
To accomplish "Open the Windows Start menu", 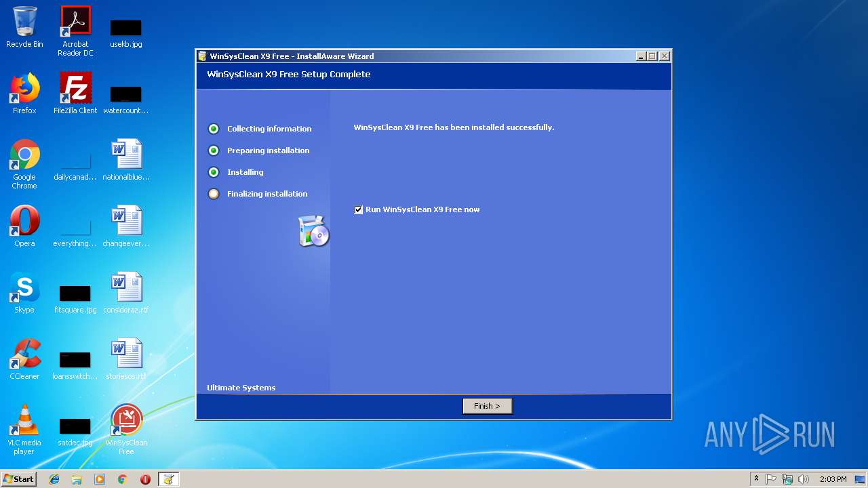I will point(18,479).
